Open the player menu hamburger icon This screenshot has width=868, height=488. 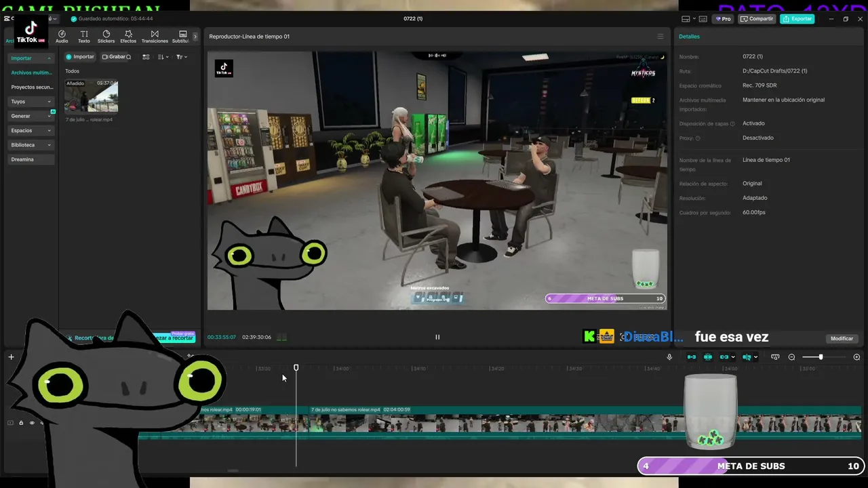[x=660, y=37]
